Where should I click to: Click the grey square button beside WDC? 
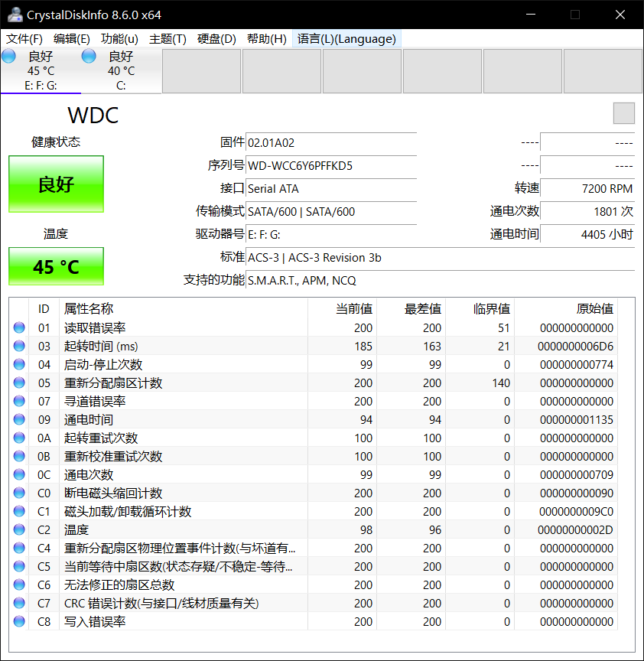click(x=624, y=113)
